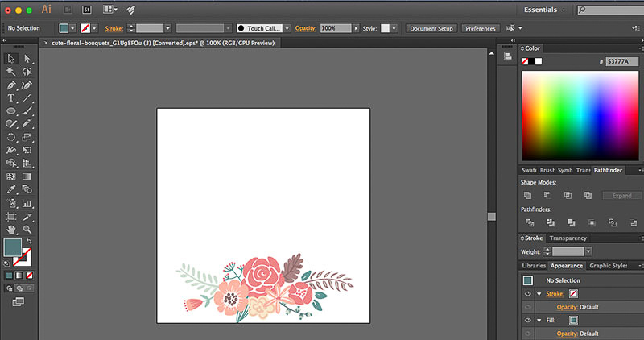Open the Style dropdown arrow
This screenshot has width=644, height=340.
394,28
